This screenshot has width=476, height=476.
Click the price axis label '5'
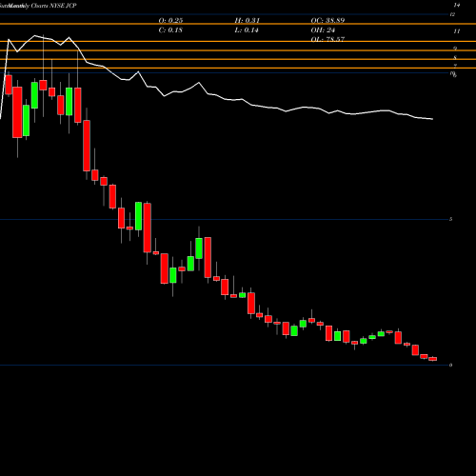(x=450, y=219)
